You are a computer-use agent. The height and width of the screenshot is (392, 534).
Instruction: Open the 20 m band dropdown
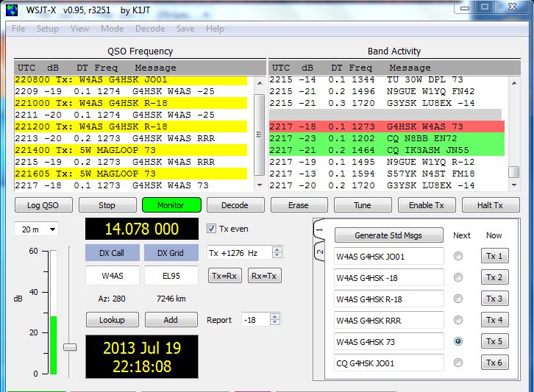(x=36, y=229)
